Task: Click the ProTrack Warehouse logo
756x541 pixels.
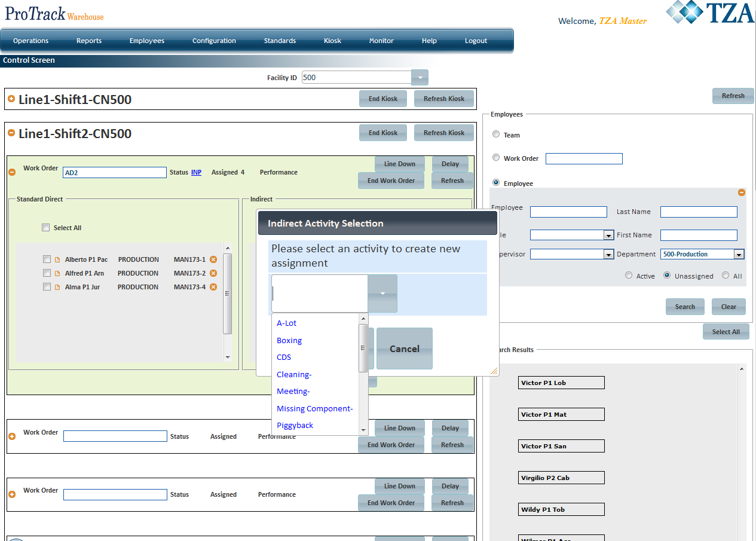Action: point(54,13)
